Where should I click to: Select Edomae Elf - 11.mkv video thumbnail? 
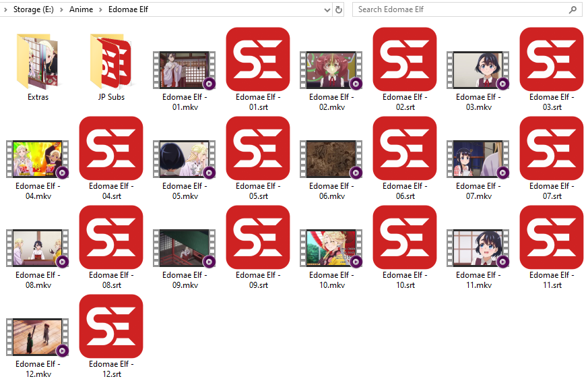pos(478,248)
